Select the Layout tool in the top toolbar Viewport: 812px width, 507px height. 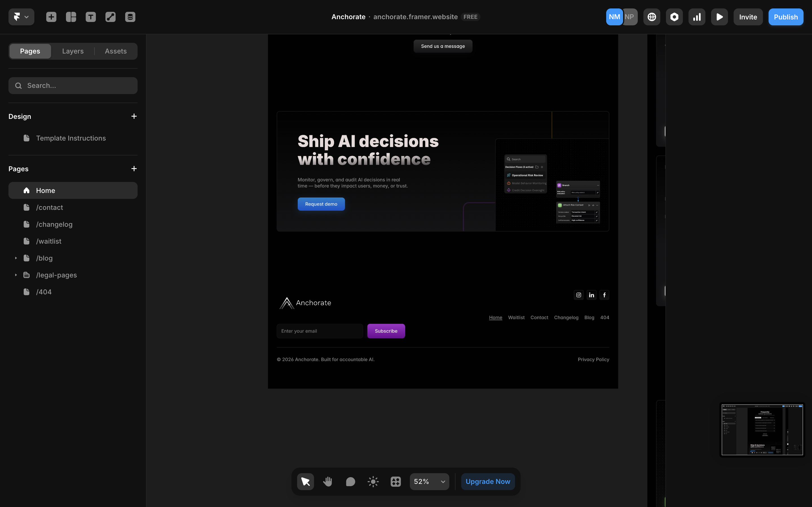click(x=71, y=16)
